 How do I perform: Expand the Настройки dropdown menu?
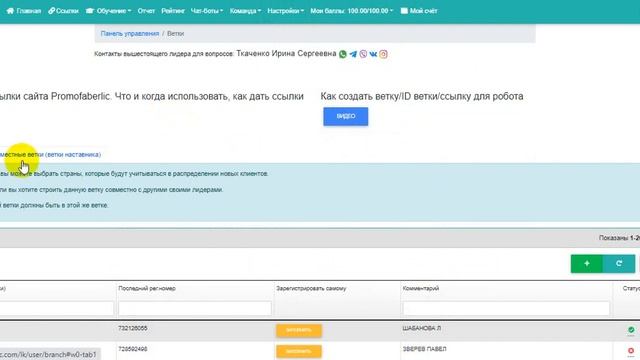(x=286, y=11)
